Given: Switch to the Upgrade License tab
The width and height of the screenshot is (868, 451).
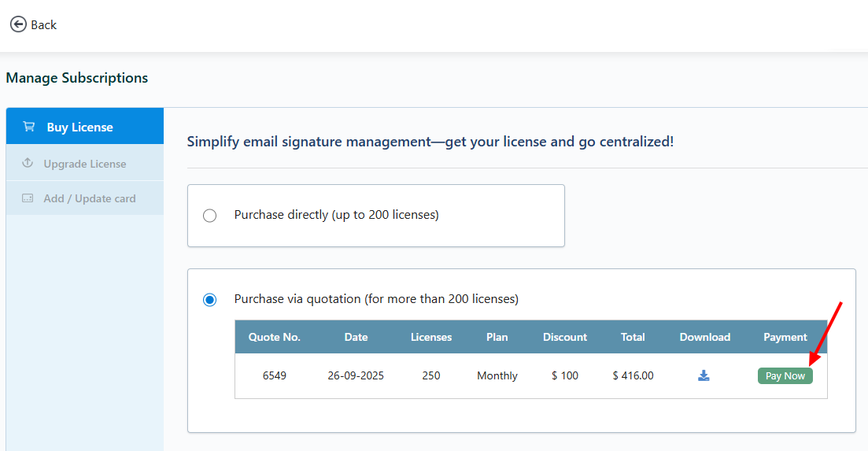Looking at the screenshot, I should [x=85, y=164].
